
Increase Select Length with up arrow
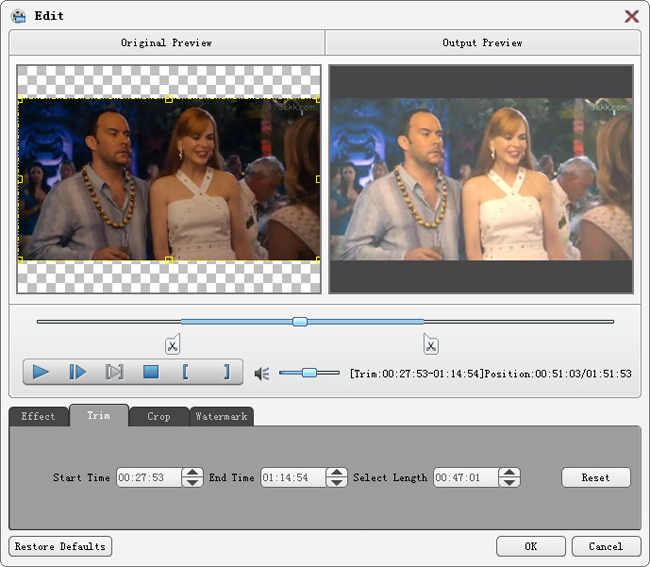[x=509, y=472]
